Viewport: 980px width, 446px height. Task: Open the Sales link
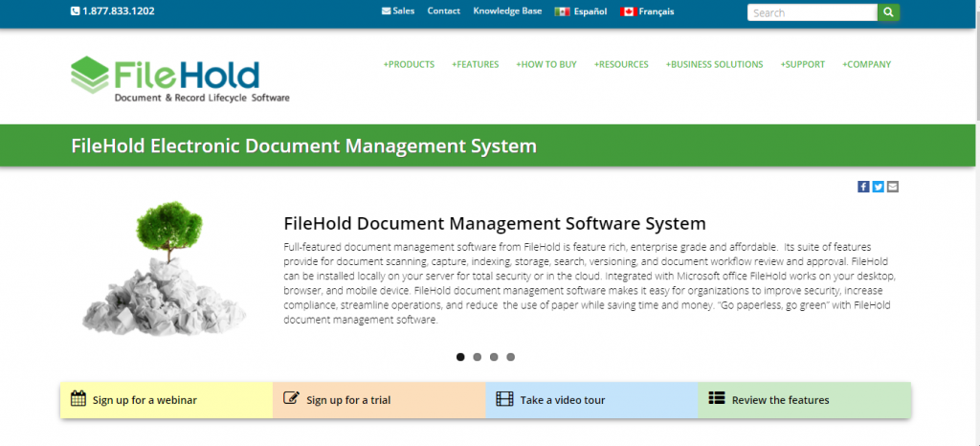point(404,11)
